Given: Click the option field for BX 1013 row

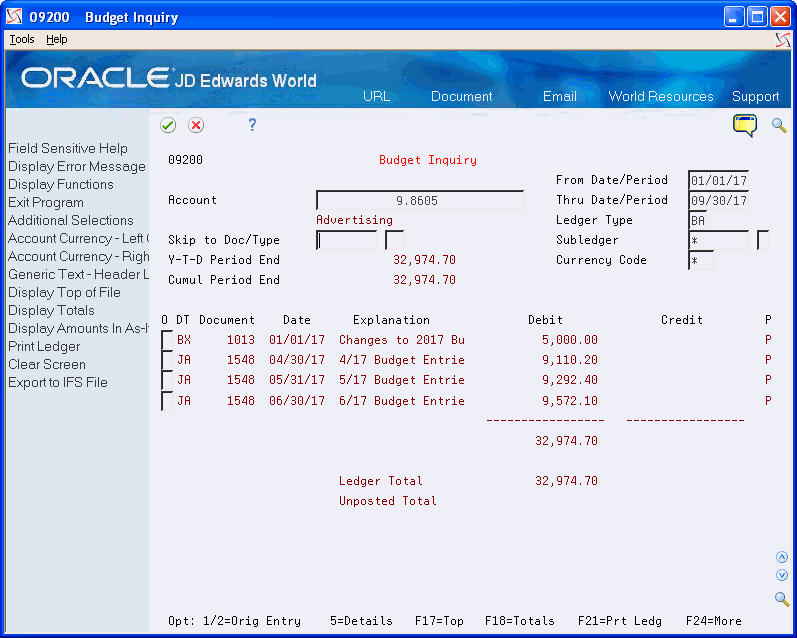Looking at the screenshot, I should point(167,340).
